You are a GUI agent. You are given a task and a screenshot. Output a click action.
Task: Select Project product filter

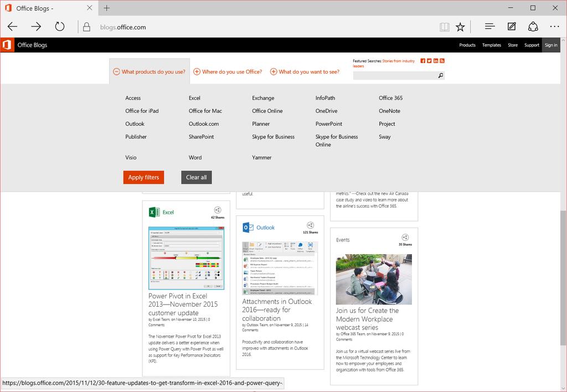pos(387,124)
